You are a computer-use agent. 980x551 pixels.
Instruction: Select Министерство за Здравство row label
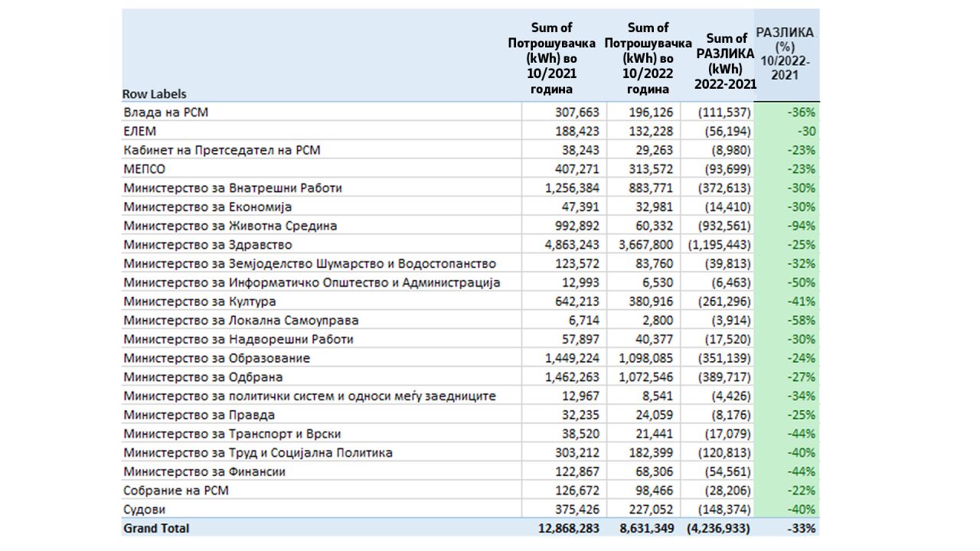point(207,245)
